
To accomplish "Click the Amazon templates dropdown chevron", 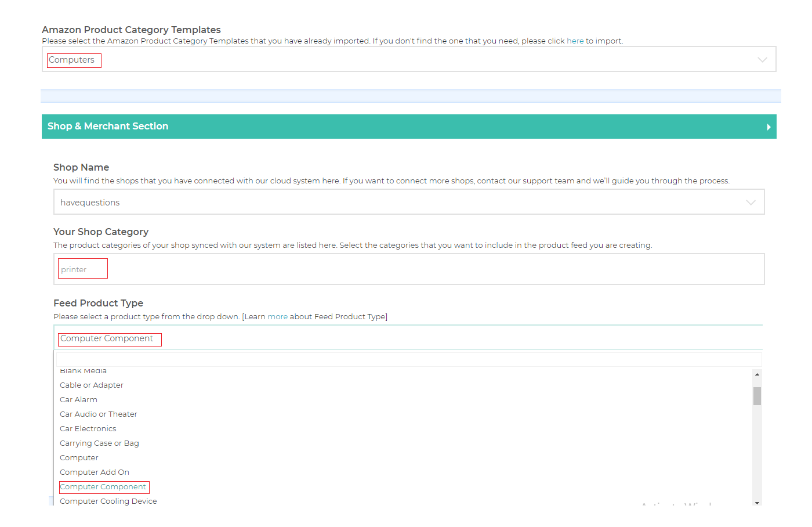I will click(762, 60).
